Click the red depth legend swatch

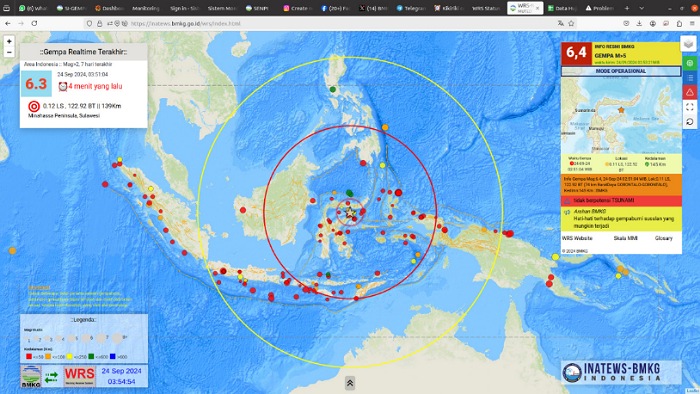pos(29,357)
